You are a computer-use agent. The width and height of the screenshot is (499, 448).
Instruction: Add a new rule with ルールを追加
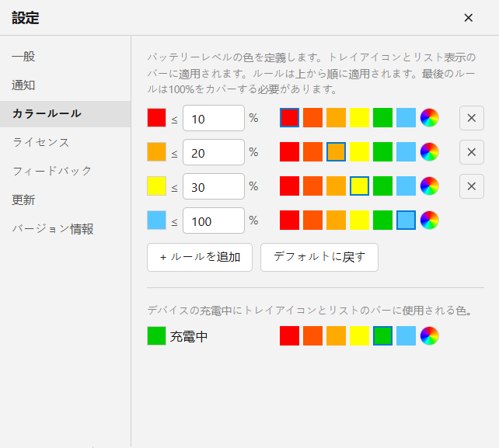pyautogui.click(x=200, y=257)
